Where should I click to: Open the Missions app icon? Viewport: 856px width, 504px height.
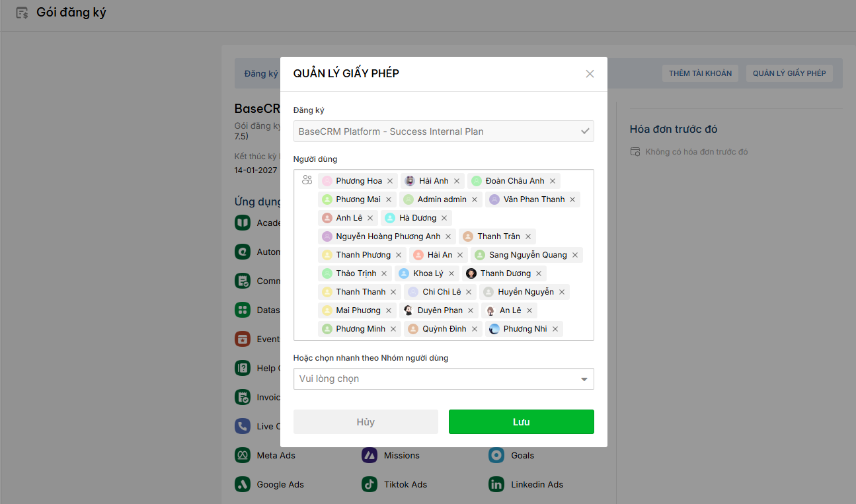click(x=370, y=455)
